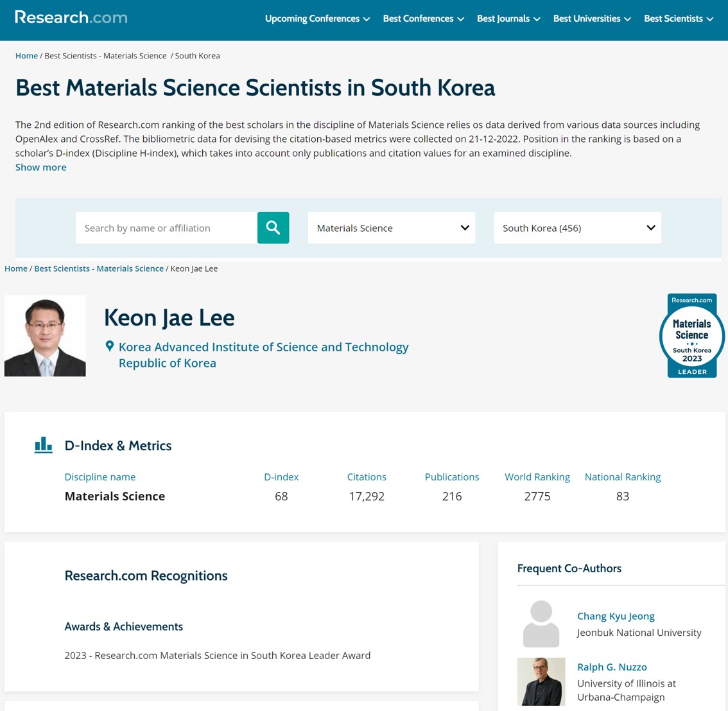Click Keon Jae Lee's portrait photo

click(44, 335)
